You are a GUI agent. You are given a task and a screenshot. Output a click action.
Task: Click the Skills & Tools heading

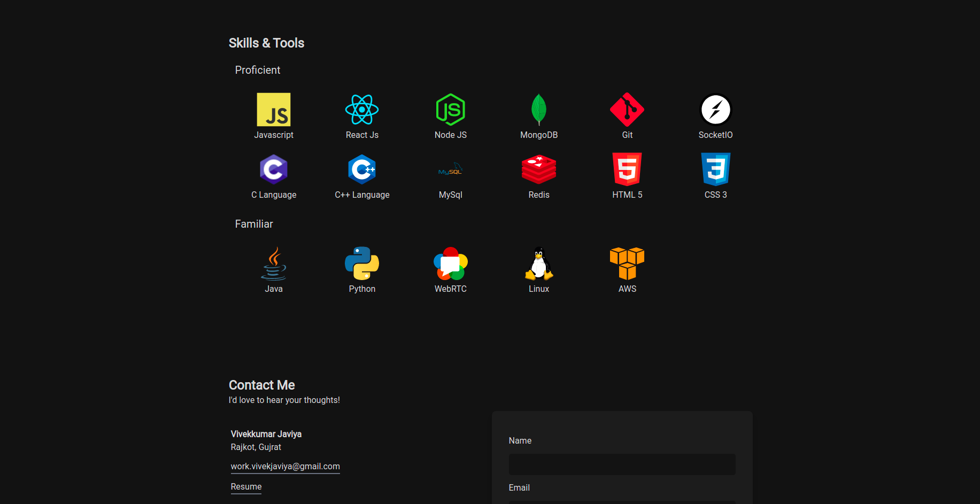pyautogui.click(x=266, y=43)
